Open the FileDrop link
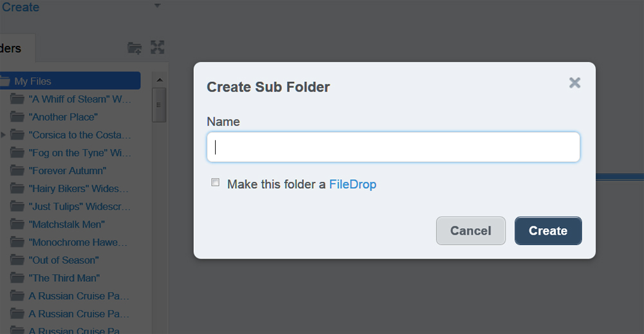This screenshot has height=334, width=644. 353,184
